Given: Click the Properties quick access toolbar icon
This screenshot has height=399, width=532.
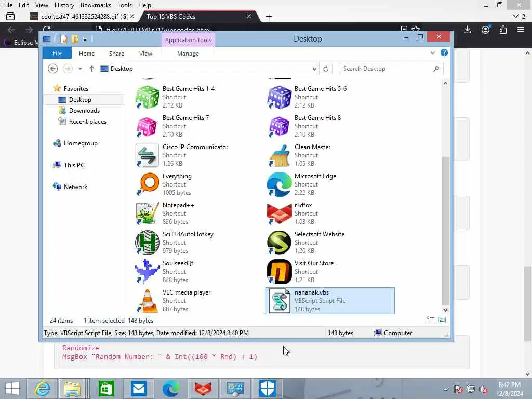Looking at the screenshot, I should click(x=63, y=39).
